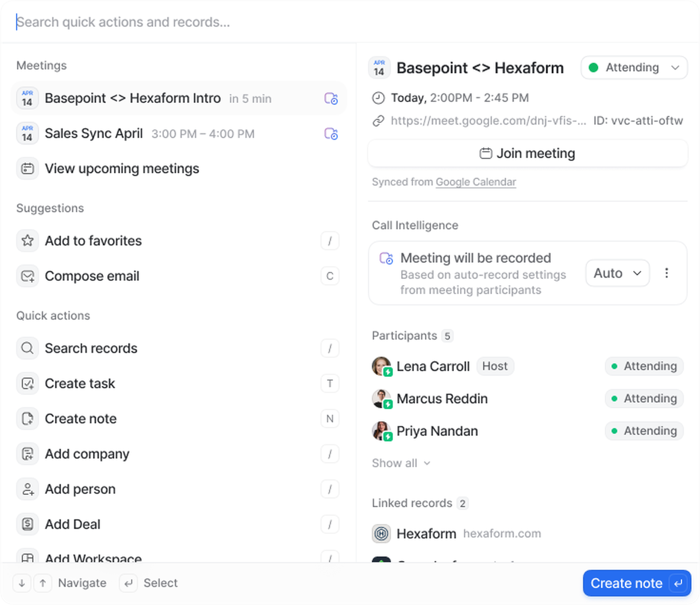Click the Hexaform company logo icon
Screen dimensions: 700x605
pos(381,533)
